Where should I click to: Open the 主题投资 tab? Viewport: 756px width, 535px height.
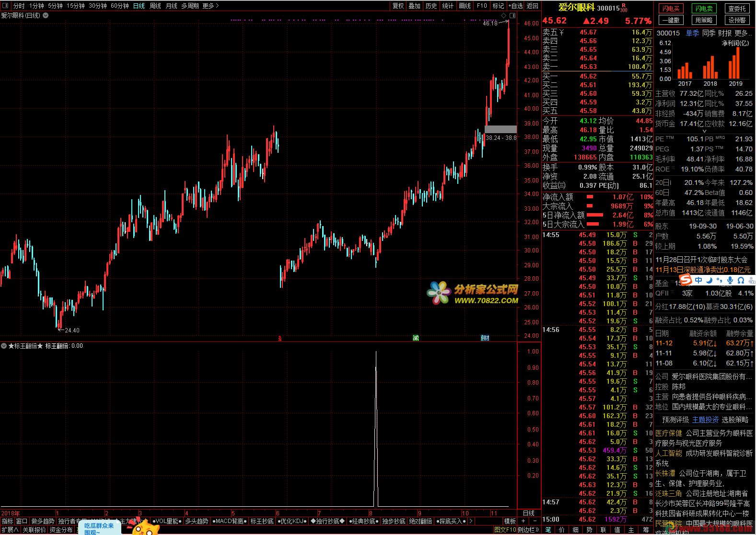pyautogui.click(x=705, y=420)
